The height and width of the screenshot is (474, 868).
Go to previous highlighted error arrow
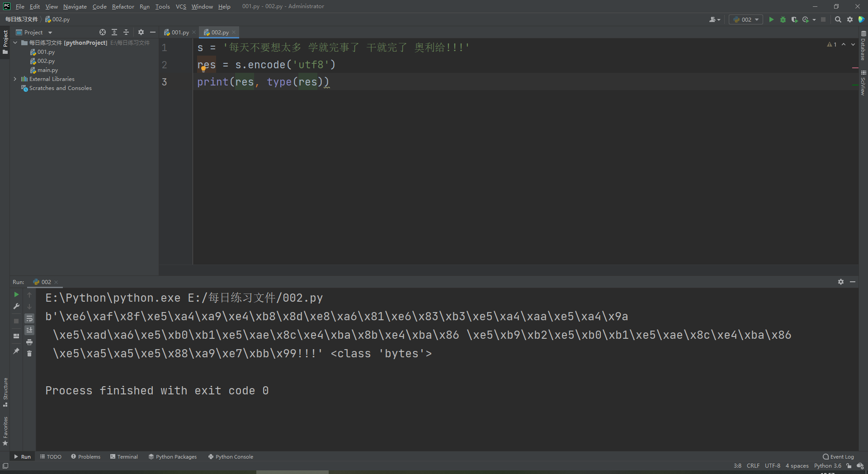point(844,44)
